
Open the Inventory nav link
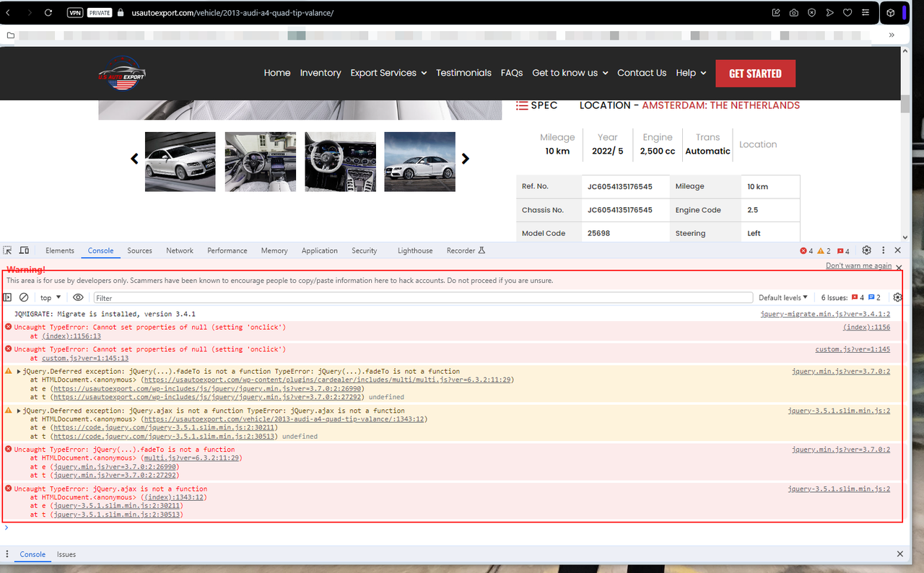point(321,73)
